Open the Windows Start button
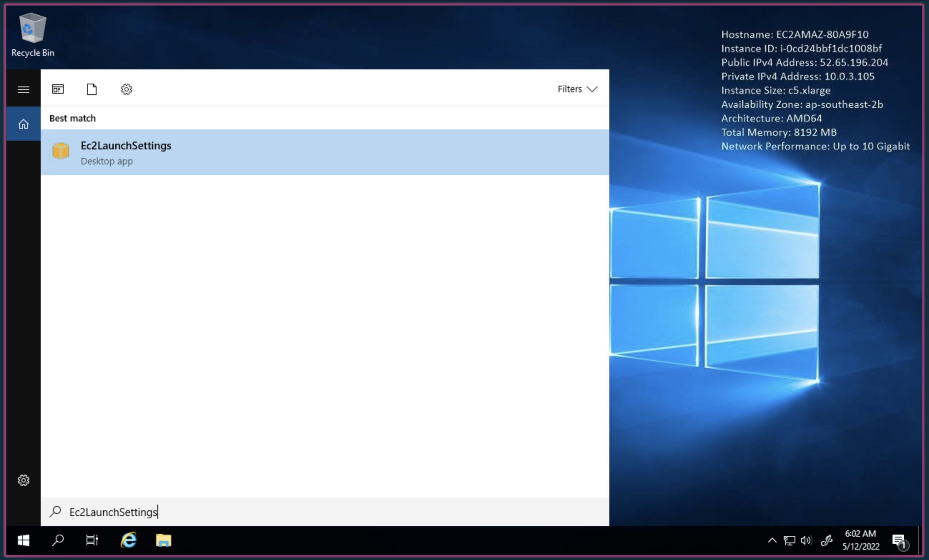 coord(23,540)
